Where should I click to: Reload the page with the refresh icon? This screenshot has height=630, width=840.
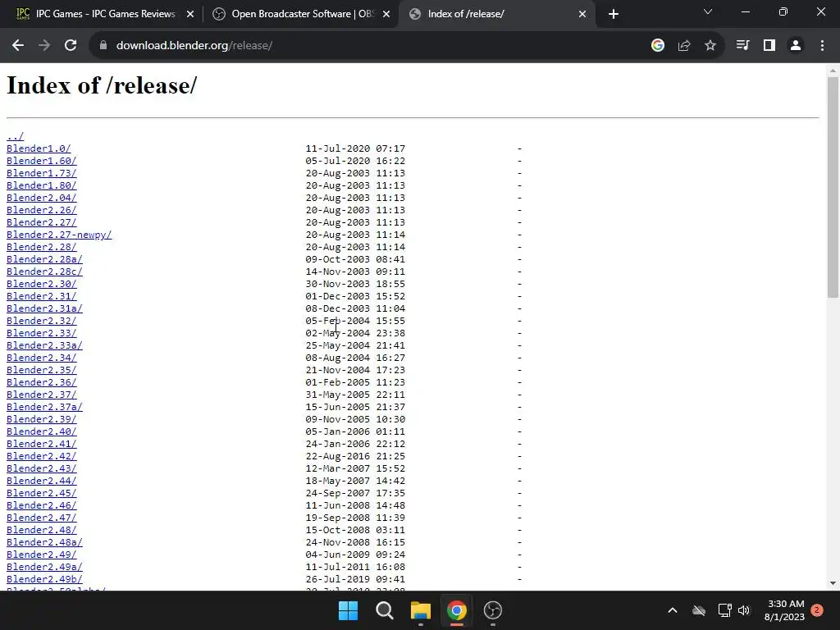click(71, 46)
